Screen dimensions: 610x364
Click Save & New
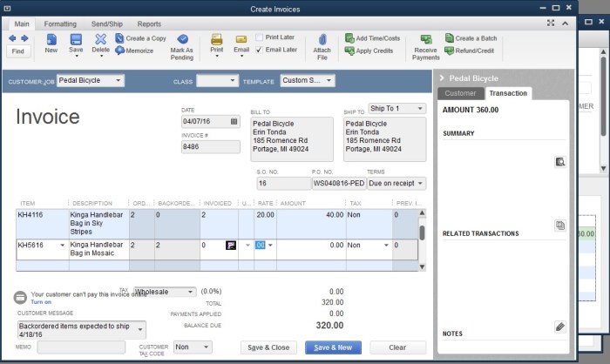(333, 347)
